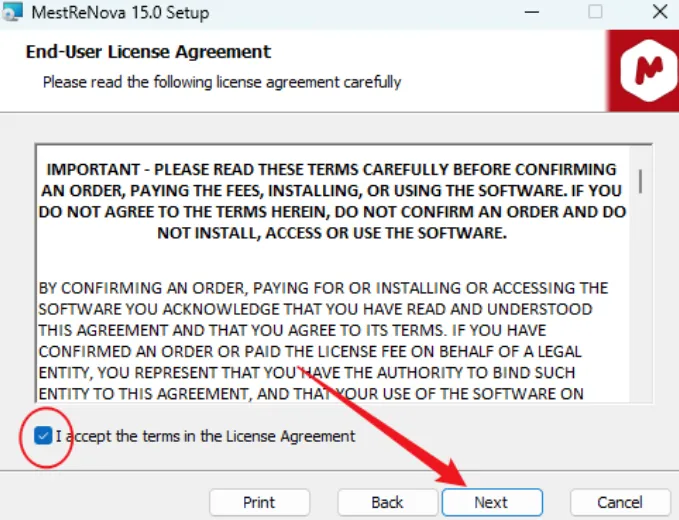Cancel the MestReNova setup
This screenshot has width=679, height=520.
click(x=620, y=502)
